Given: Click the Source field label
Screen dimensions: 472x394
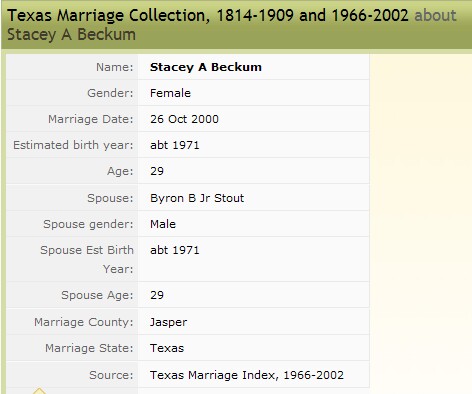Looking at the screenshot, I should coord(111,375).
